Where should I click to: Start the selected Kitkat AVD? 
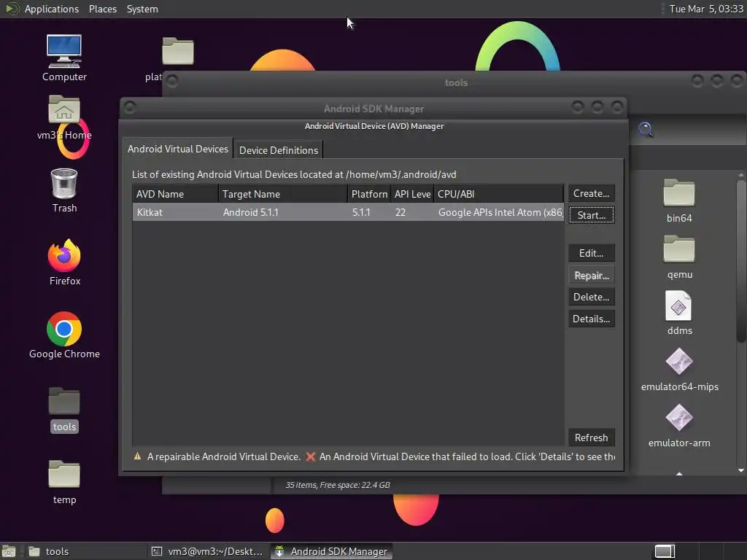coord(591,215)
